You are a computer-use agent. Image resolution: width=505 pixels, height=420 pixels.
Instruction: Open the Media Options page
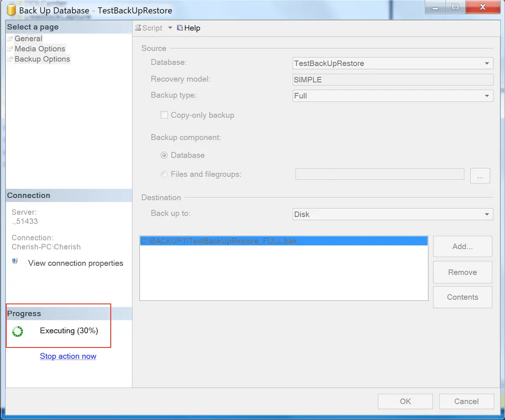[x=40, y=49]
